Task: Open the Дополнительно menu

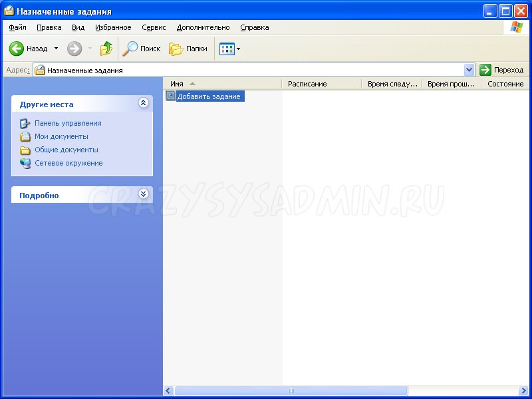Action: pos(203,27)
